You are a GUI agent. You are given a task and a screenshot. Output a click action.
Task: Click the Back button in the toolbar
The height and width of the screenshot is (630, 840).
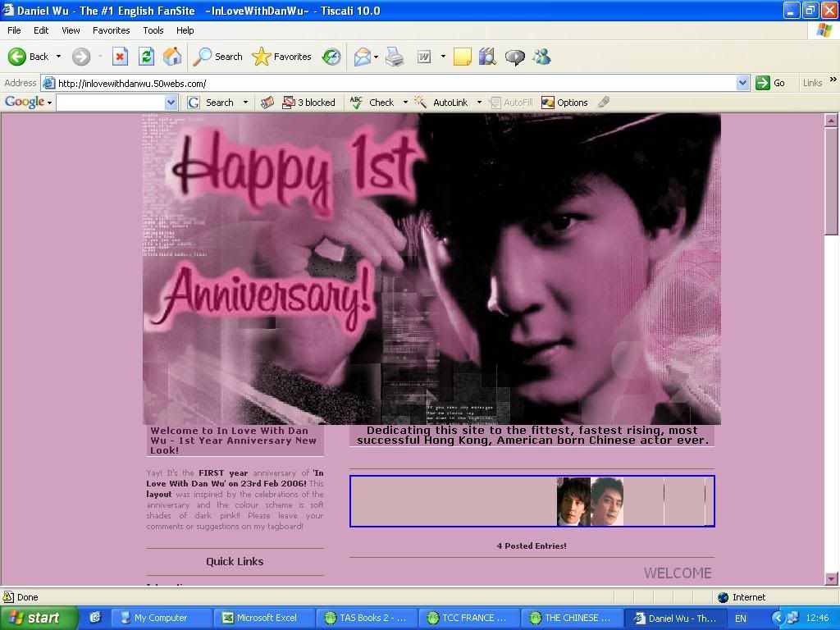pyautogui.click(x=29, y=57)
